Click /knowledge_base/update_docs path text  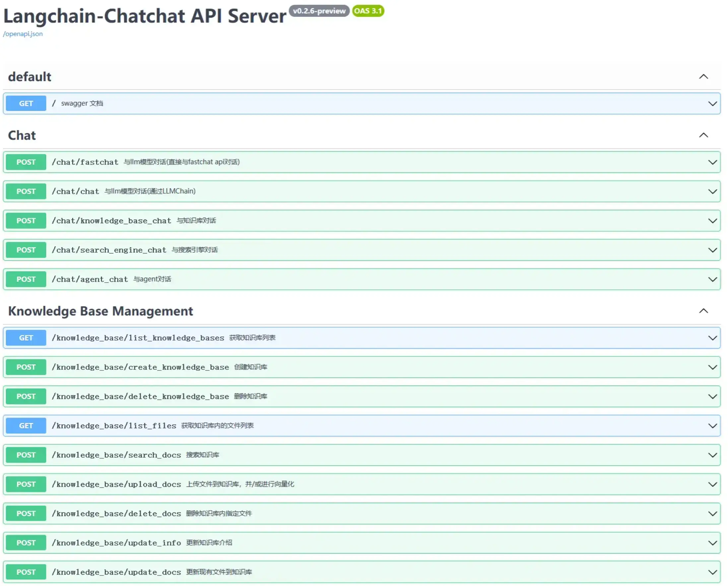click(x=116, y=572)
